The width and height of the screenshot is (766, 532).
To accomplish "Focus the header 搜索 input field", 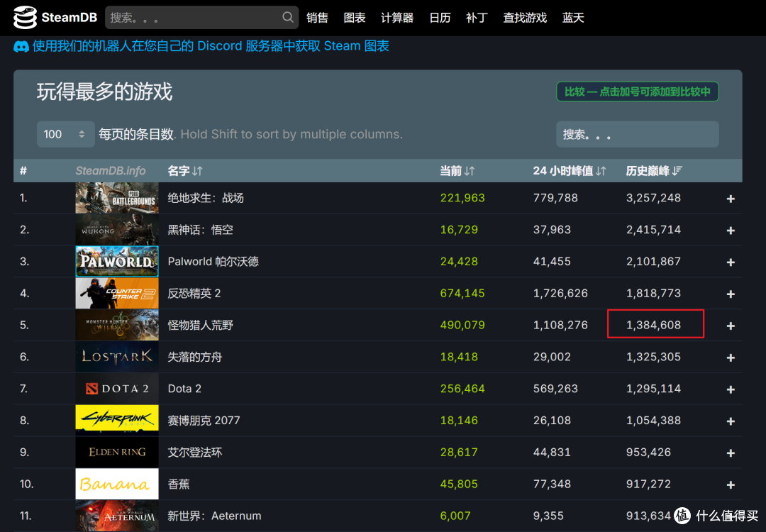I will click(x=201, y=18).
